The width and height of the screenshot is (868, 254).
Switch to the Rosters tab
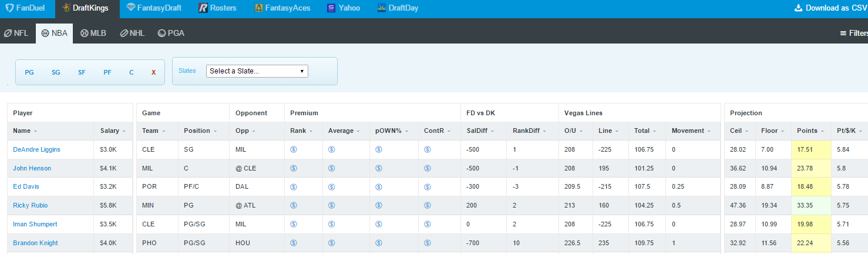tap(217, 8)
